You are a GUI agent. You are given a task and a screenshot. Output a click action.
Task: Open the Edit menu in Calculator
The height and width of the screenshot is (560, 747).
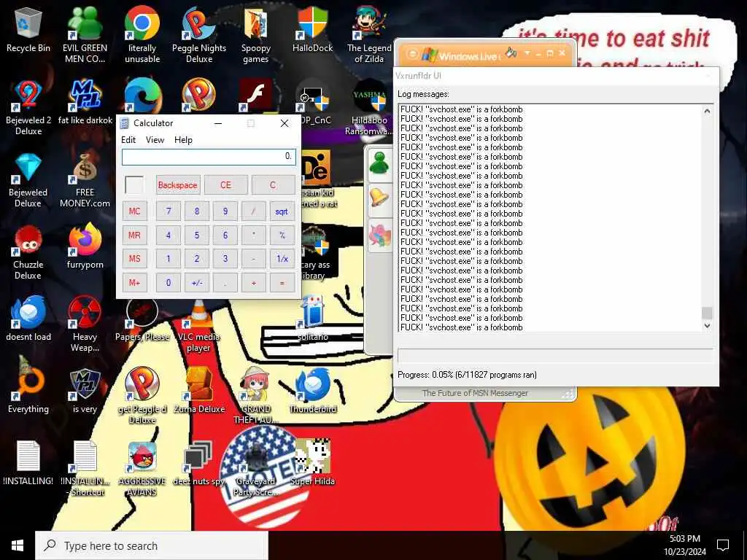[x=128, y=140]
